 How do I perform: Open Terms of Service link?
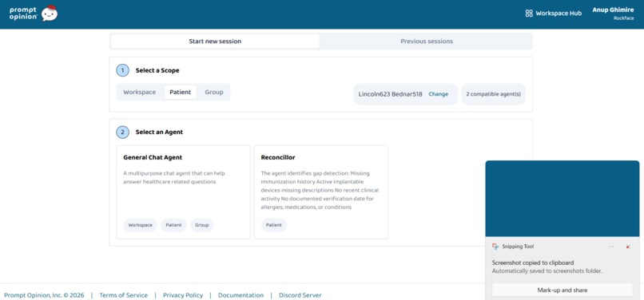click(123, 295)
